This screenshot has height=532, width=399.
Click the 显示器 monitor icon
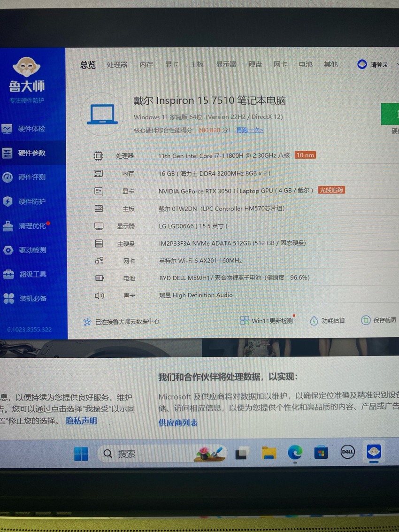click(99, 226)
